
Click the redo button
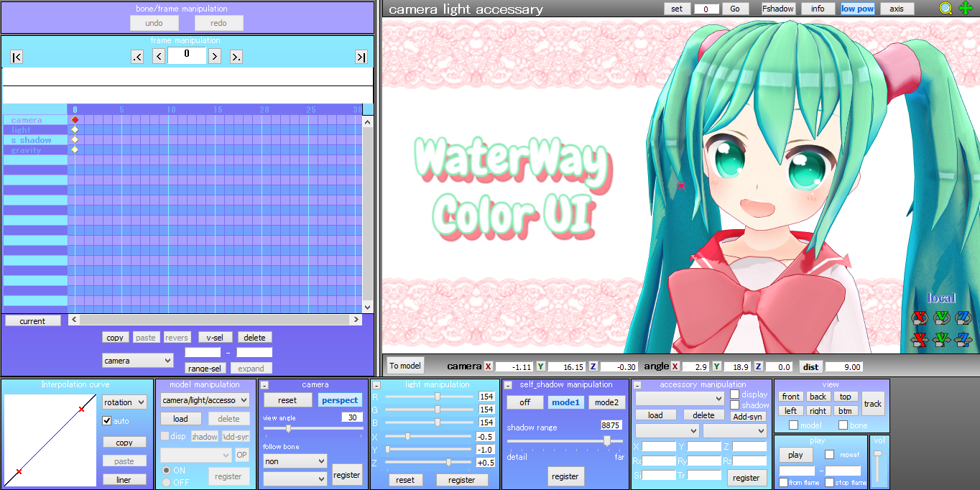218,23
